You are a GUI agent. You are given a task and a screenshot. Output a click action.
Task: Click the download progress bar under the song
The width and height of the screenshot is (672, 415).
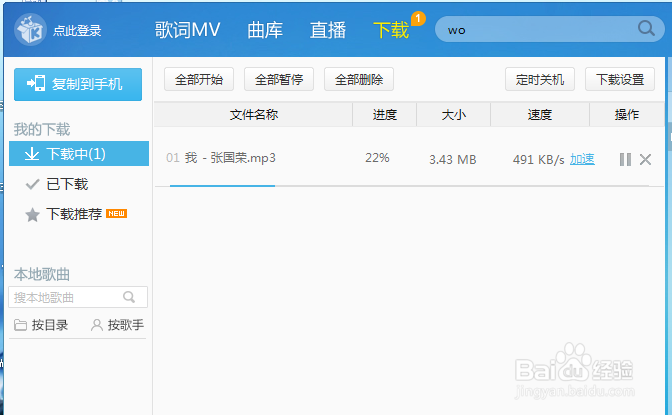click(409, 186)
